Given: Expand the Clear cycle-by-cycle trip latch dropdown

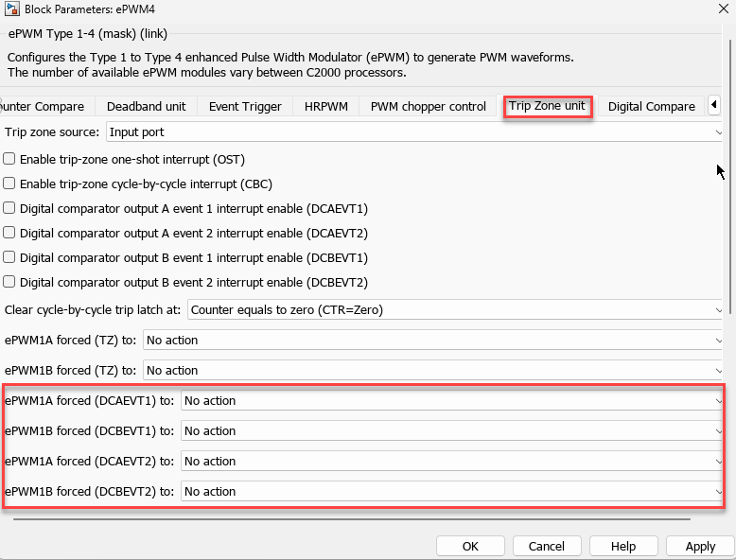Looking at the screenshot, I should tap(456, 309).
